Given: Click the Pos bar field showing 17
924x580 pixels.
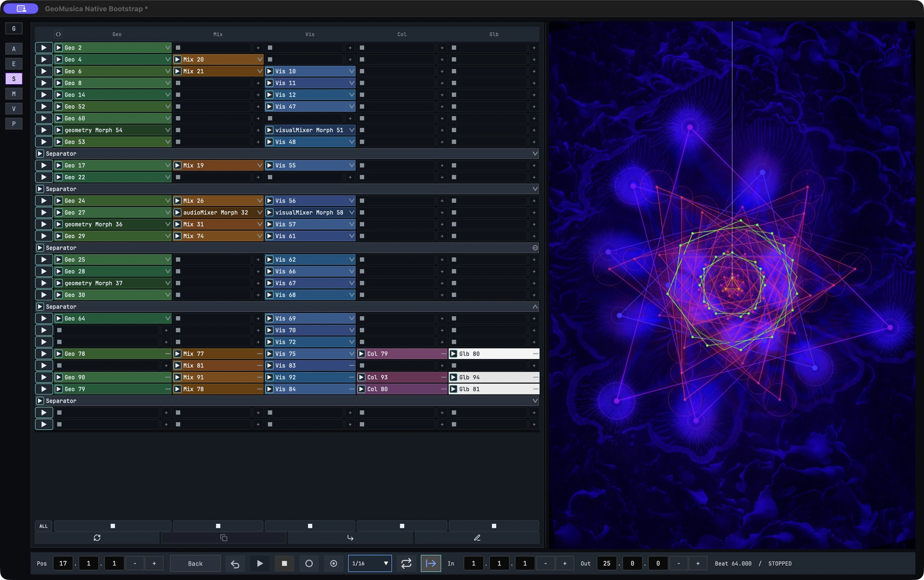Looking at the screenshot, I should pyautogui.click(x=63, y=563).
